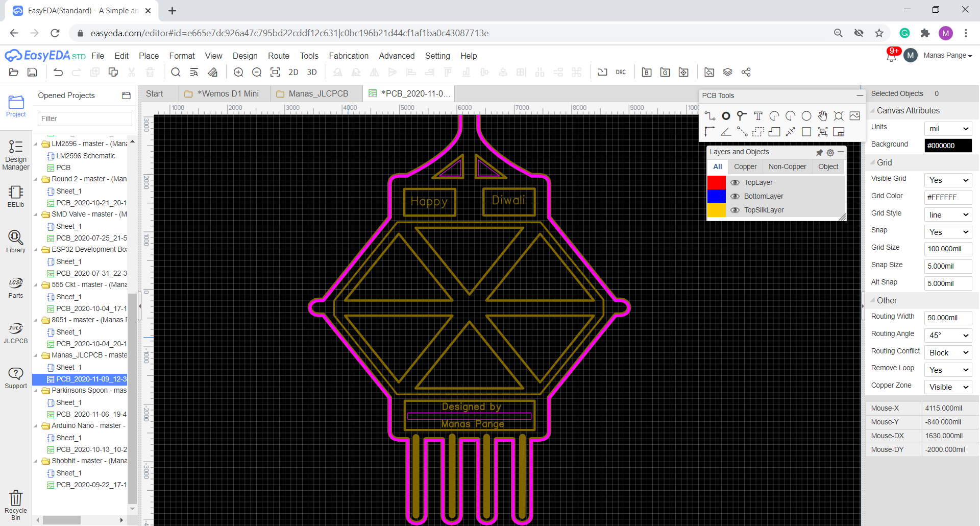
Task: Select the Via tool in PCB Tools
Action: pos(742,116)
